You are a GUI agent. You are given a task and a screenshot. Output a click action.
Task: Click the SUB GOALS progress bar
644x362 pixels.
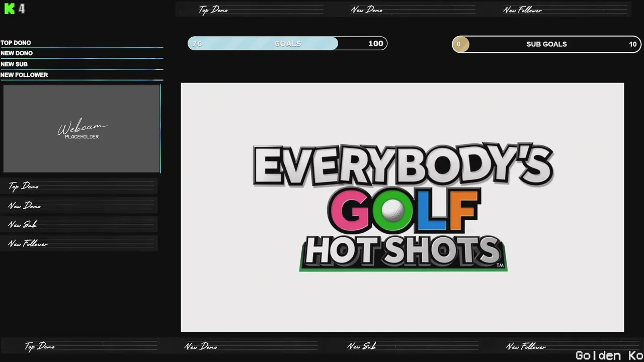tap(546, 44)
